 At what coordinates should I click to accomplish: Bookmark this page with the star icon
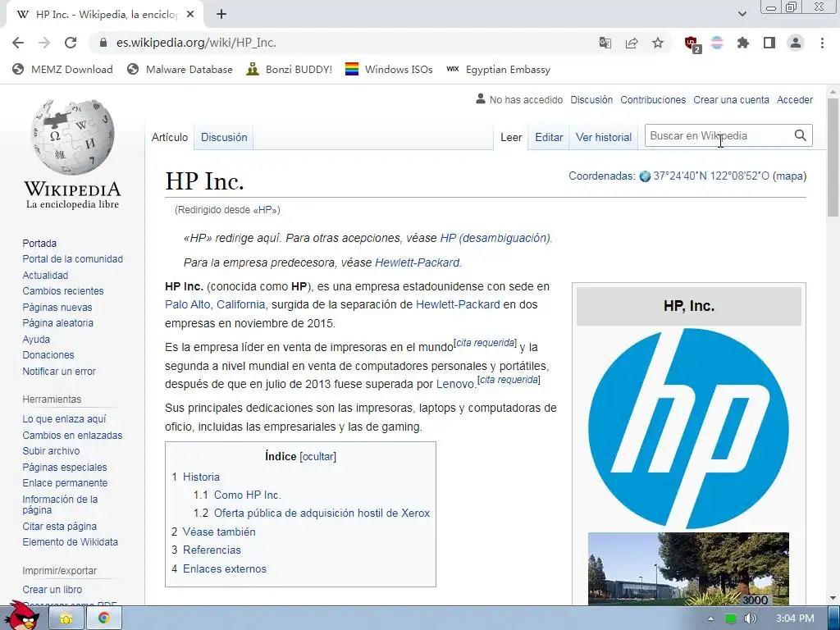pos(658,43)
